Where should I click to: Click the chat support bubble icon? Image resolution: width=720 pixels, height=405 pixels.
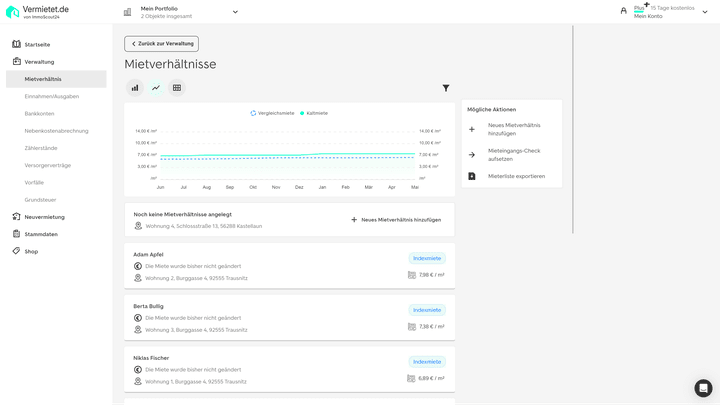click(x=703, y=388)
